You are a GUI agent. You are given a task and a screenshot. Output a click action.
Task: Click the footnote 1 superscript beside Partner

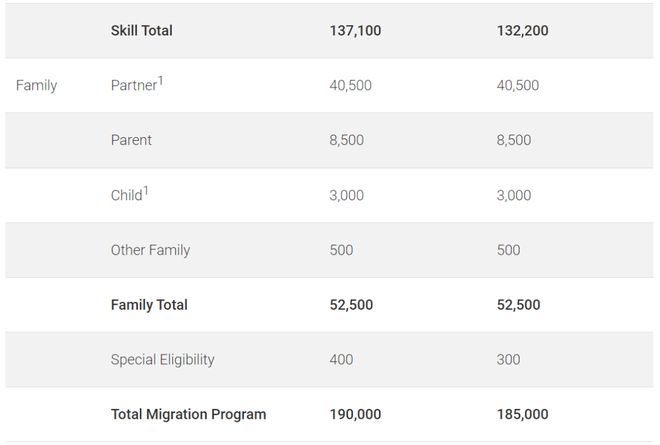click(160, 81)
